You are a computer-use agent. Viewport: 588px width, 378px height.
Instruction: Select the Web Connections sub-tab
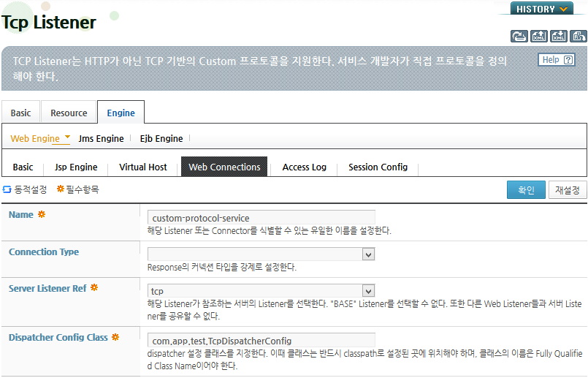click(224, 167)
